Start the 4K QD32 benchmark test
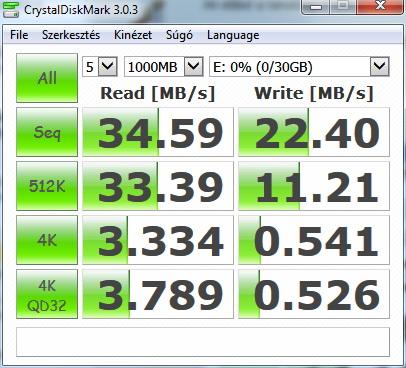The width and height of the screenshot is (406, 368). (47, 294)
